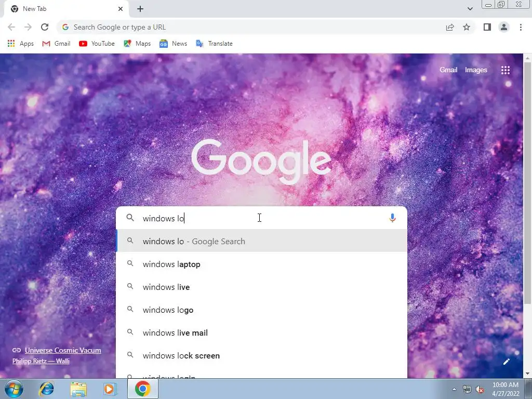Click the browser forward arrow
The image size is (532, 399).
tap(28, 27)
